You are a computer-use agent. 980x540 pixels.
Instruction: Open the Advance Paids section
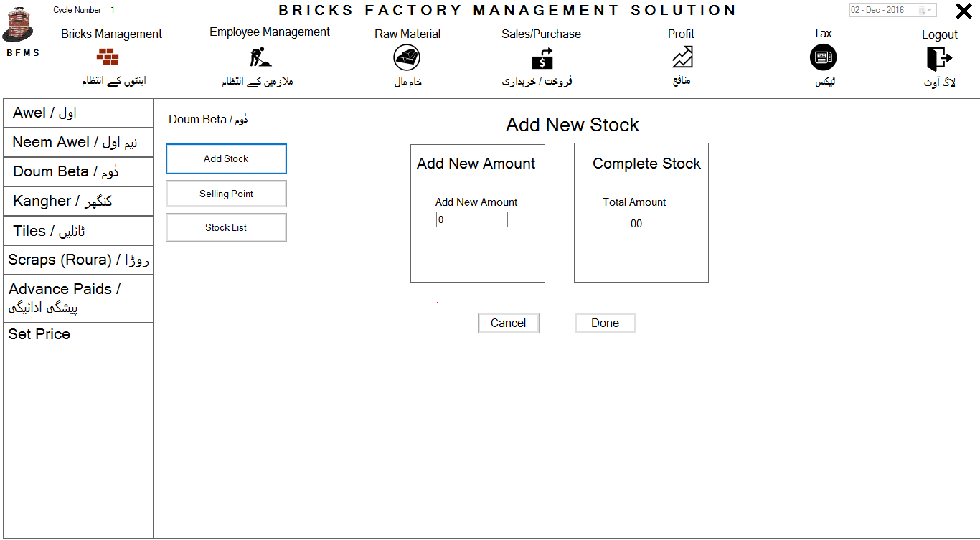[78, 298]
